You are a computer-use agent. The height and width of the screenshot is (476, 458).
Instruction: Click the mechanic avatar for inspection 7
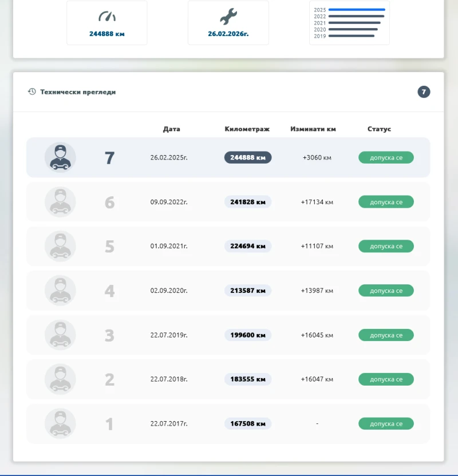[x=60, y=157]
